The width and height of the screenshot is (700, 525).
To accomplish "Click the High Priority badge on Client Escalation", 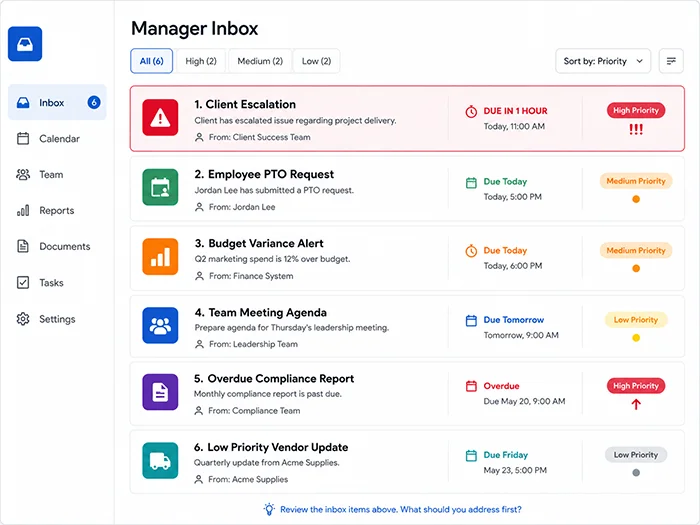I will [x=636, y=110].
